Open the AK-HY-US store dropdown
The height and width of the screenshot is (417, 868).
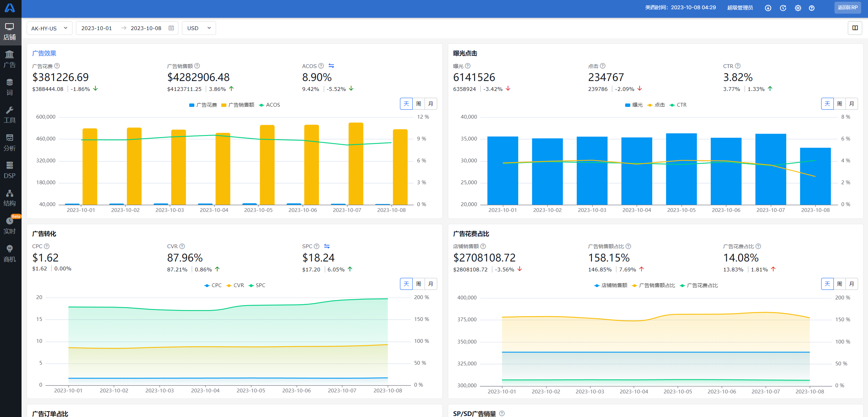coord(50,28)
